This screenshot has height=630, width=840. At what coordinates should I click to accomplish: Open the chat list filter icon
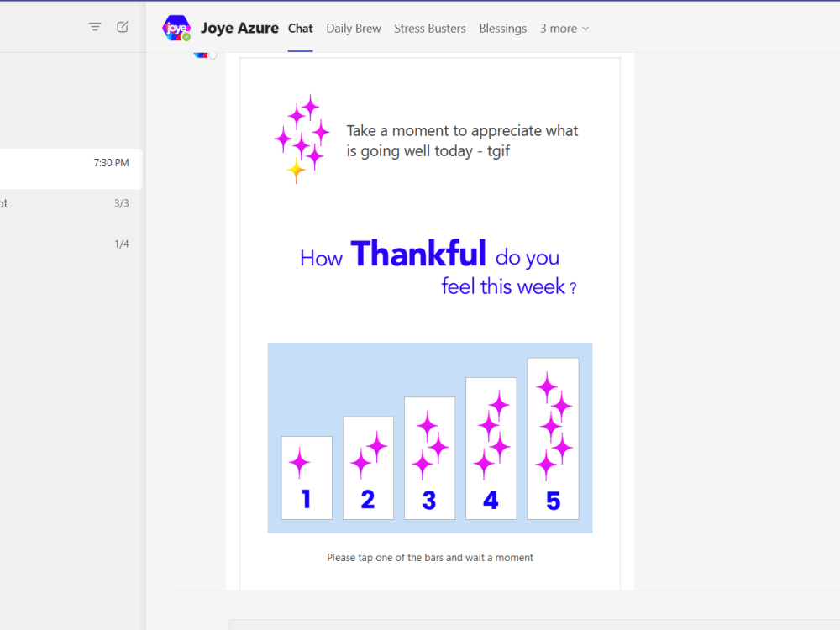click(x=95, y=27)
